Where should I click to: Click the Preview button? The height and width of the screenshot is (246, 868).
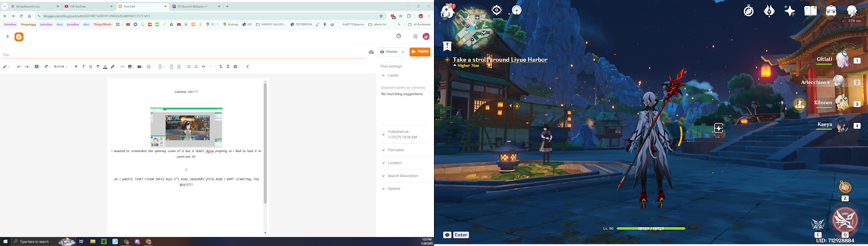(x=389, y=52)
